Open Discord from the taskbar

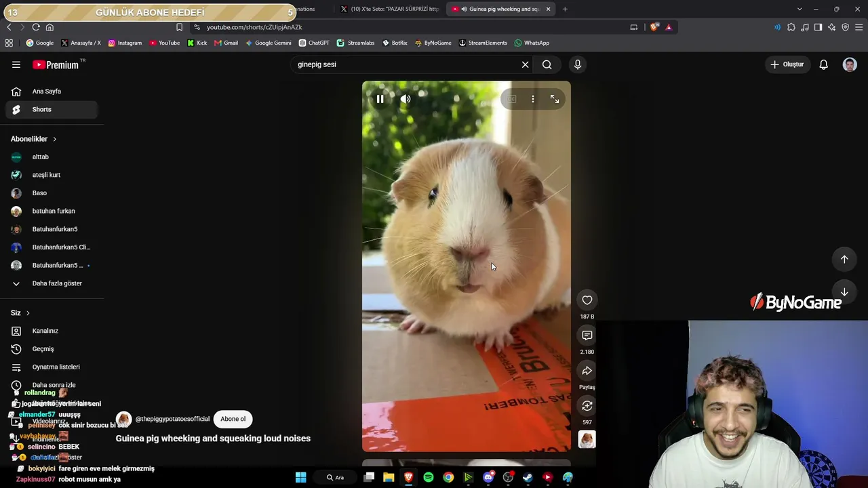coord(488,477)
